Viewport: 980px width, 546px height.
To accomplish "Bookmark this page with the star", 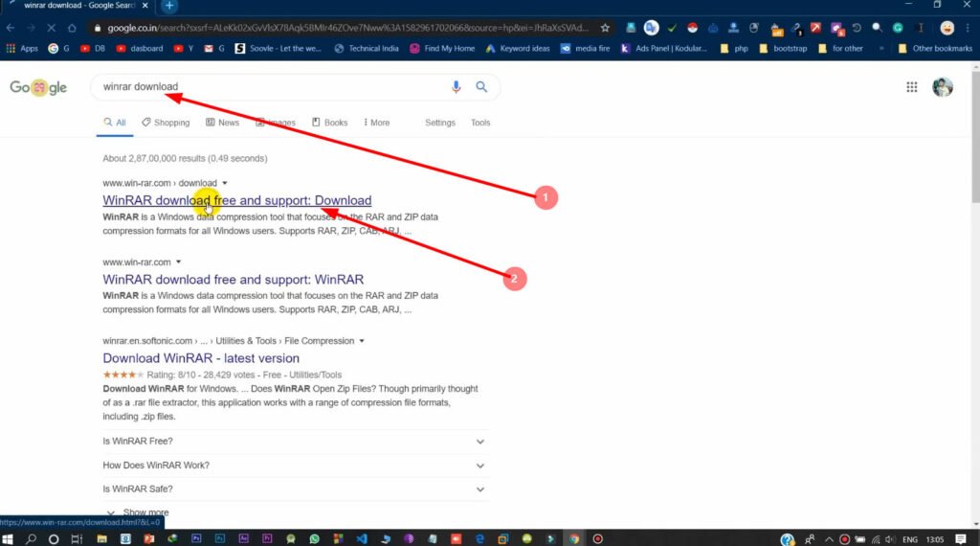I will (x=605, y=28).
